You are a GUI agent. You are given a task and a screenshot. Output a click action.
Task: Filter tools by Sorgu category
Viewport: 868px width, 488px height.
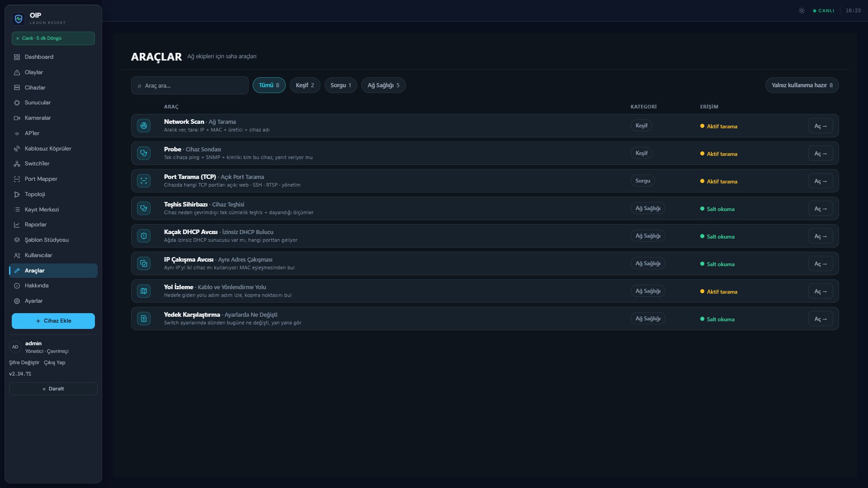click(341, 85)
